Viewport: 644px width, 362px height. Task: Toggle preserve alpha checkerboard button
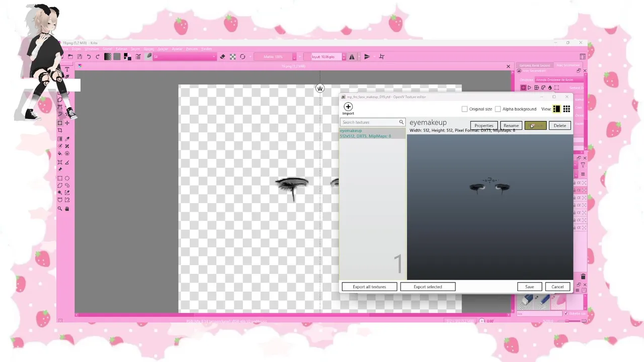tap(232, 56)
